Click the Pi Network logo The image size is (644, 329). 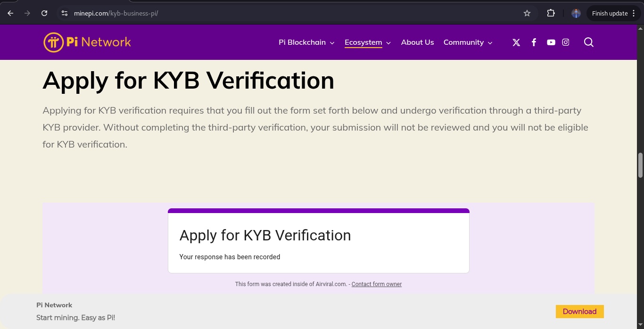pyautogui.click(x=87, y=42)
